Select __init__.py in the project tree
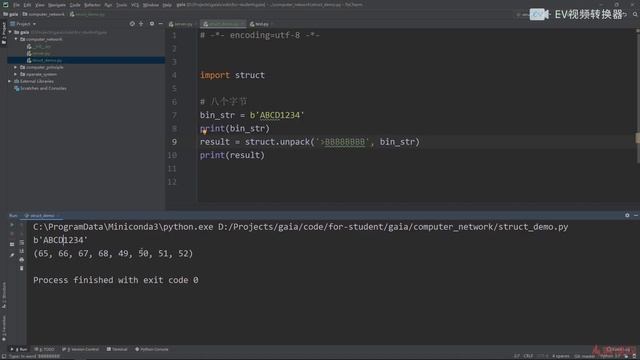 (x=39, y=47)
